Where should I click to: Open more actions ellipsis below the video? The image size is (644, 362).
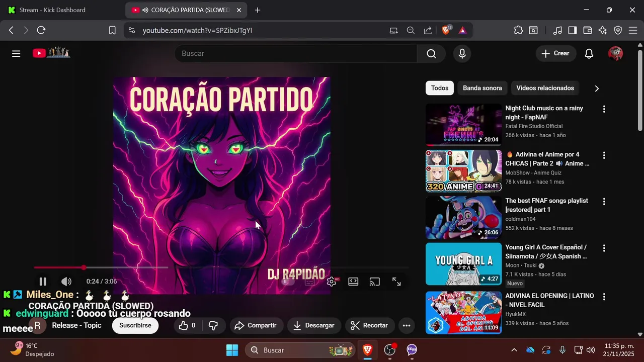(407, 325)
